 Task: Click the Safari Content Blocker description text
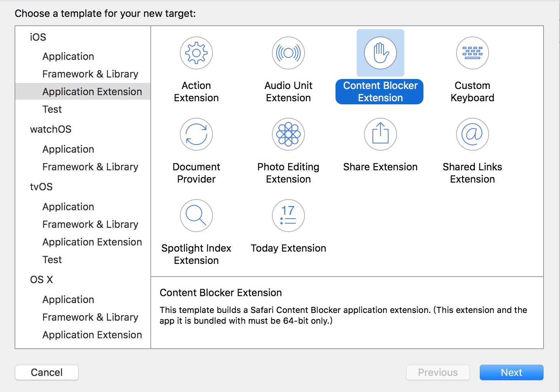pyautogui.click(x=343, y=315)
